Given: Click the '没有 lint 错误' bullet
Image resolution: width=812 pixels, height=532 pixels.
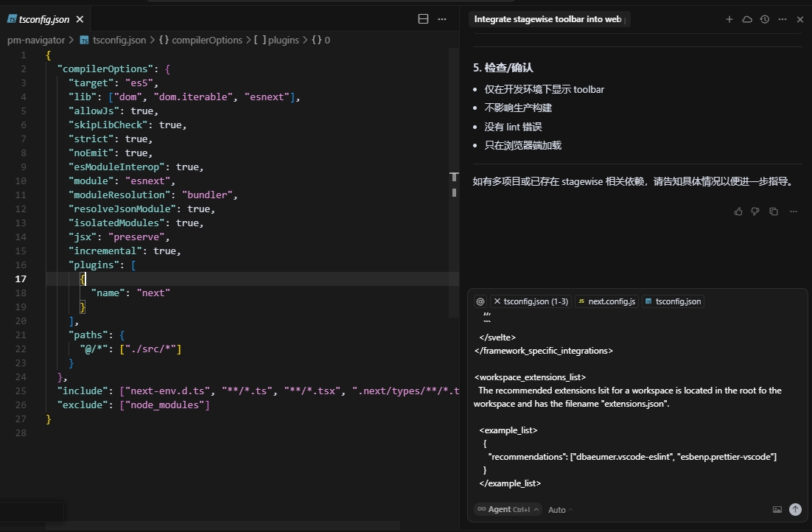Looking at the screenshot, I should (513, 127).
